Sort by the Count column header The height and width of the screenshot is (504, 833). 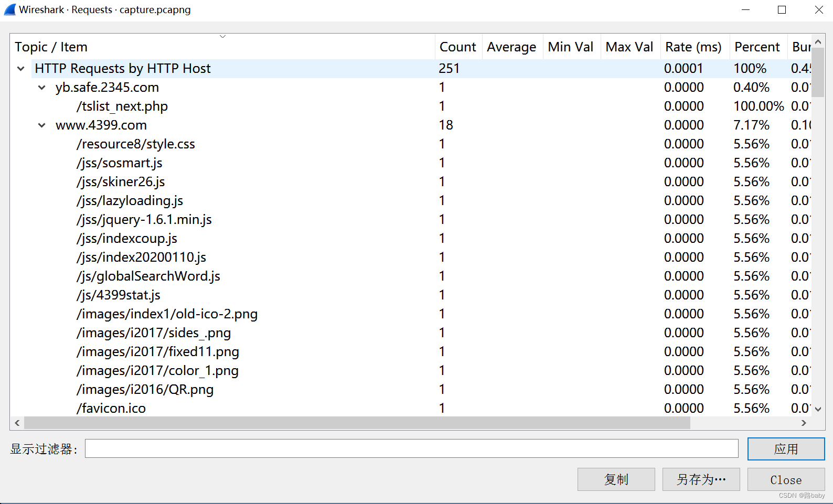[x=458, y=47]
